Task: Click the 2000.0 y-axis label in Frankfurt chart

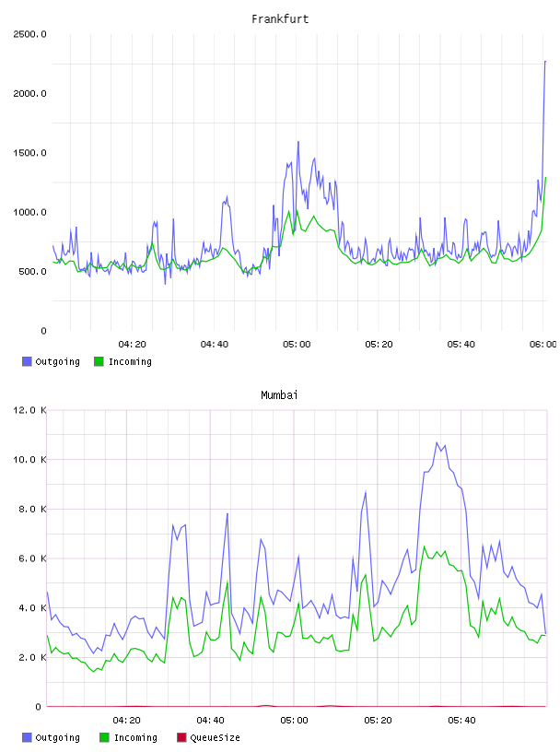Action: tap(29, 93)
